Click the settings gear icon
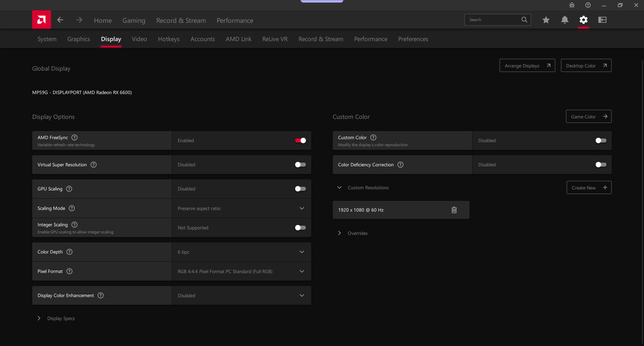Screen dimensions: 644x346 click(x=584, y=20)
